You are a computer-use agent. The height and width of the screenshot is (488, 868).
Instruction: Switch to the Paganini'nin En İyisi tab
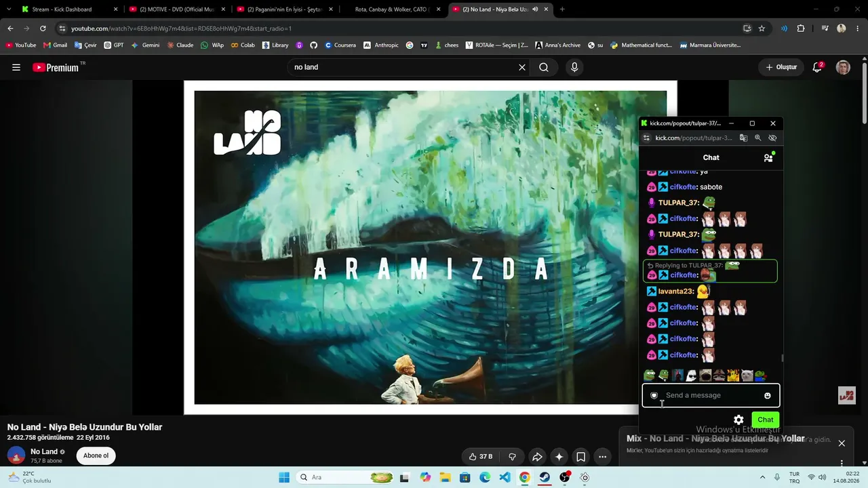[x=285, y=9]
